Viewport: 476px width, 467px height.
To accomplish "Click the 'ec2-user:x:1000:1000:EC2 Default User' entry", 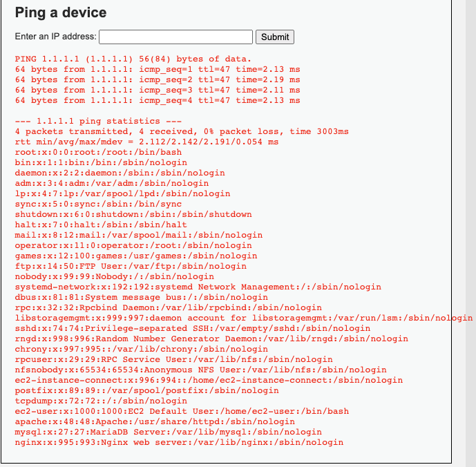I will 182,410.
